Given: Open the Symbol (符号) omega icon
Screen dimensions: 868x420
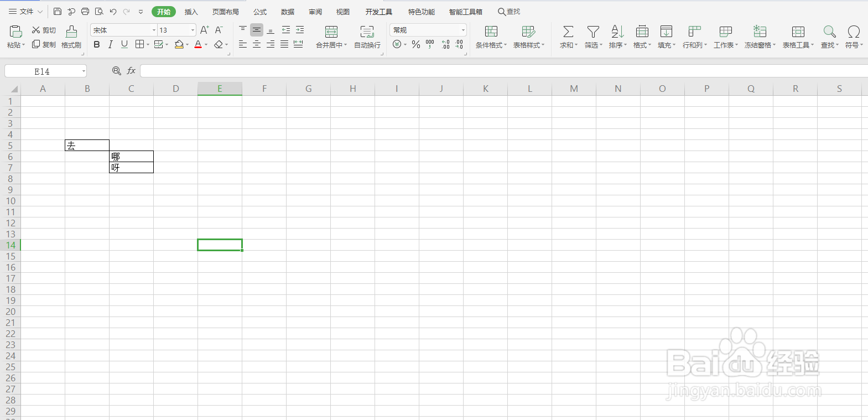Looking at the screenshot, I should (854, 32).
